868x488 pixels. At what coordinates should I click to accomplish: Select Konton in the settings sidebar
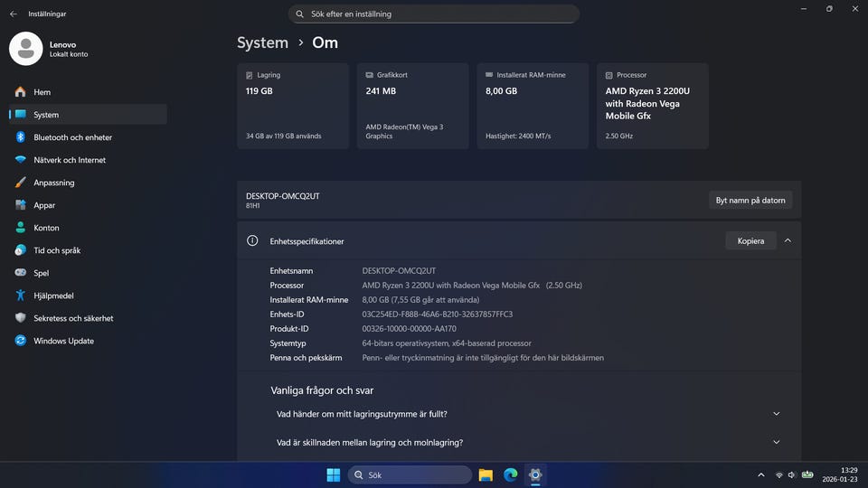pyautogui.click(x=46, y=228)
